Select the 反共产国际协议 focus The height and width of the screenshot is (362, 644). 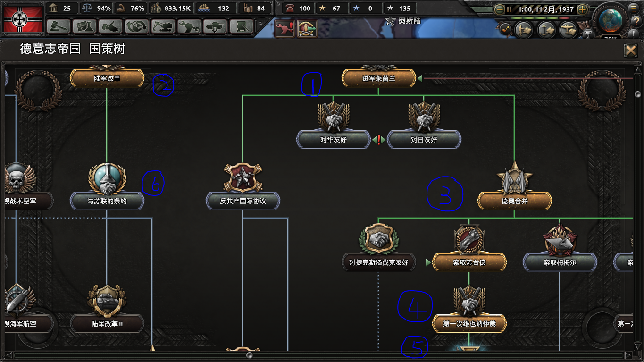pos(243,201)
